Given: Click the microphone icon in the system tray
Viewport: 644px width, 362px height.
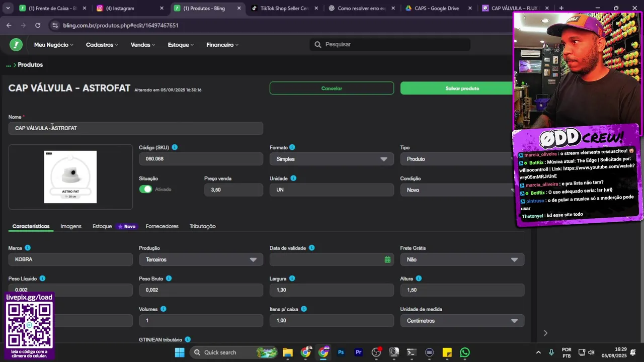Looking at the screenshot, I should pyautogui.click(x=551, y=352).
